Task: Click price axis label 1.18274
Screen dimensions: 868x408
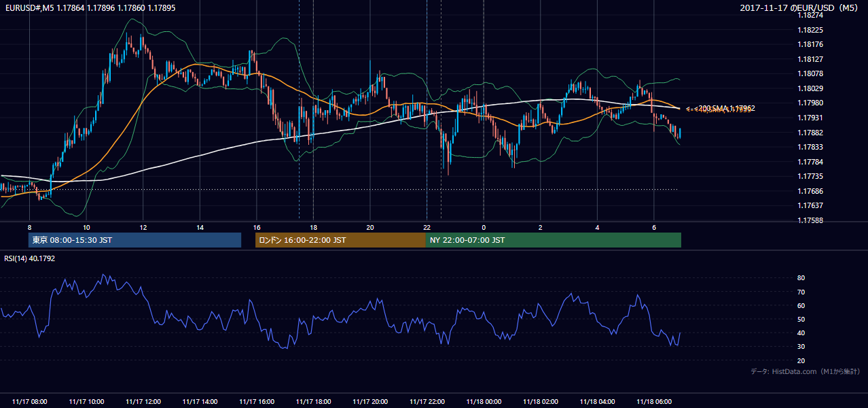Action: [x=810, y=15]
